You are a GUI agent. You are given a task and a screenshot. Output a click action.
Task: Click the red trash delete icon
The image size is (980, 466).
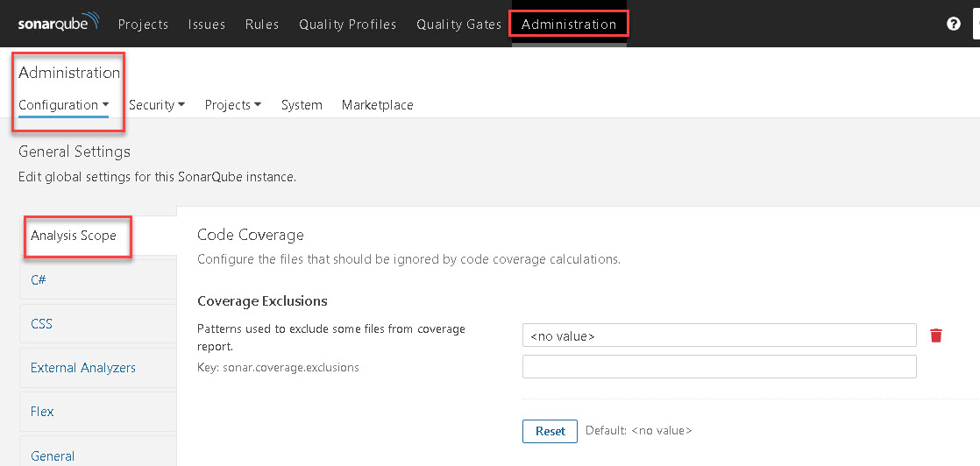[x=936, y=335]
